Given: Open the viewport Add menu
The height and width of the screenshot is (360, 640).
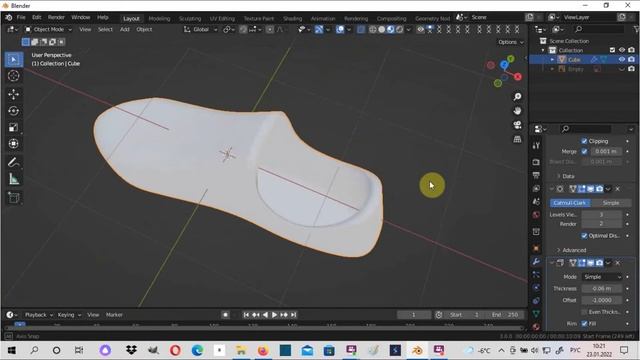Looking at the screenshot, I should click(124, 29).
